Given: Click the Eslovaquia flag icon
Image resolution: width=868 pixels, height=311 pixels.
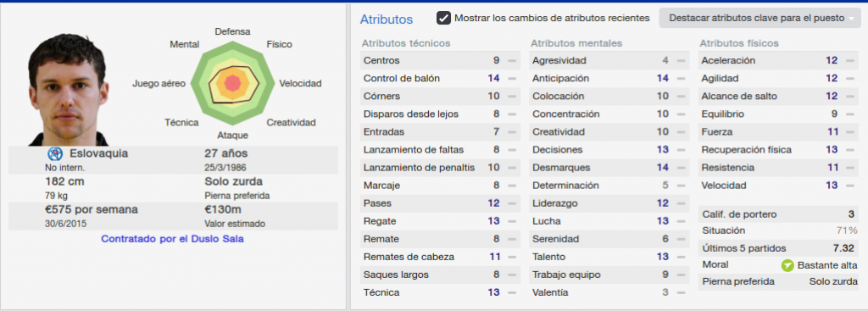Looking at the screenshot, I should click(55, 154).
